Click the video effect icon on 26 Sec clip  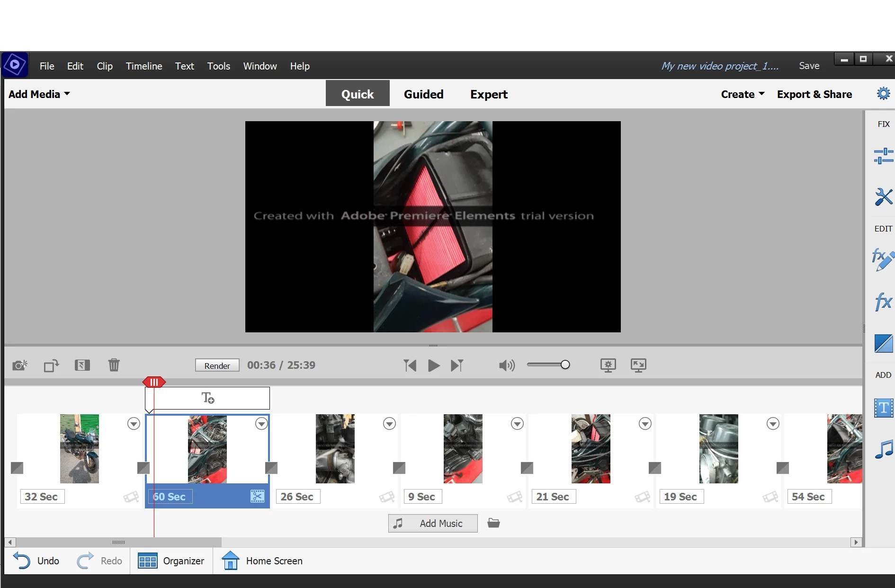point(386,497)
